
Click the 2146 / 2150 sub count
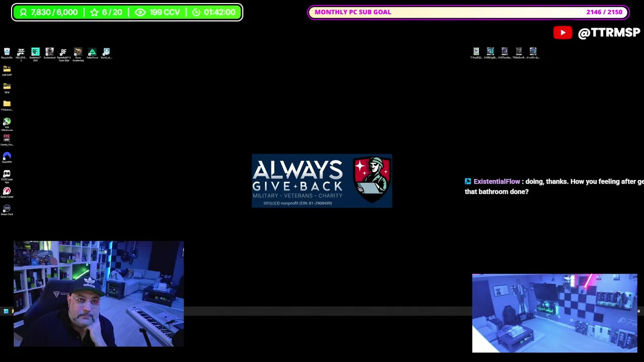pyautogui.click(x=604, y=12)
